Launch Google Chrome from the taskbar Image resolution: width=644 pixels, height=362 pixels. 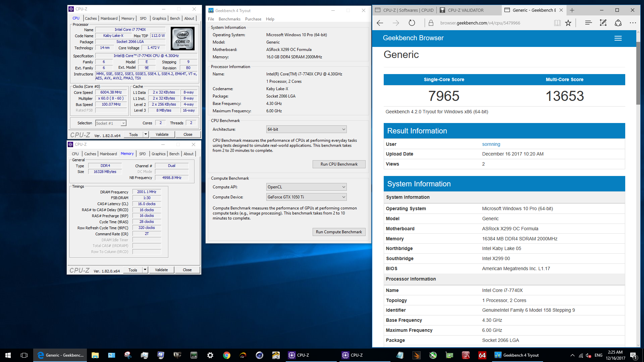(x=227, y=355)
